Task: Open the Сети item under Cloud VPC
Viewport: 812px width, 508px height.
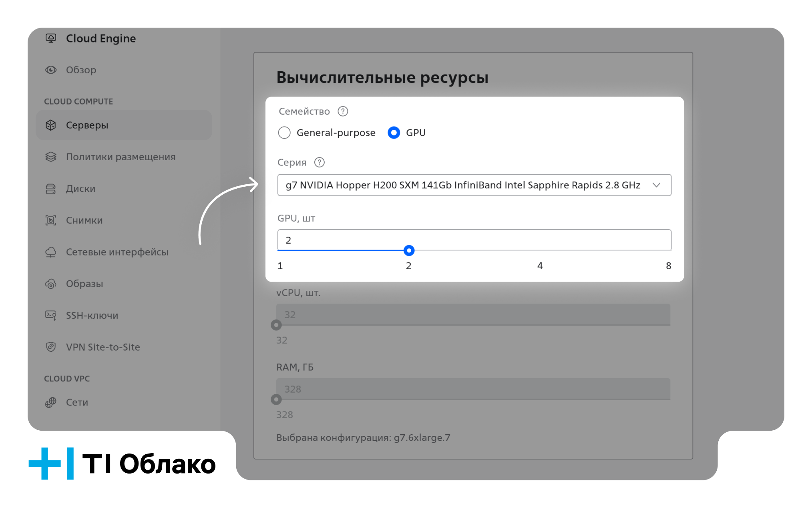Action: (x=77, y=402)
